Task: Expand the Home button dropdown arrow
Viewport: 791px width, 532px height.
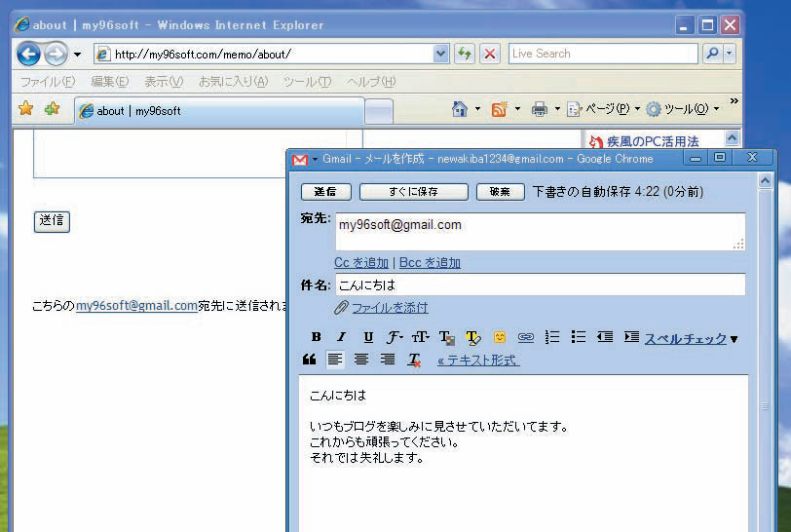Action: tap(477, 109)
